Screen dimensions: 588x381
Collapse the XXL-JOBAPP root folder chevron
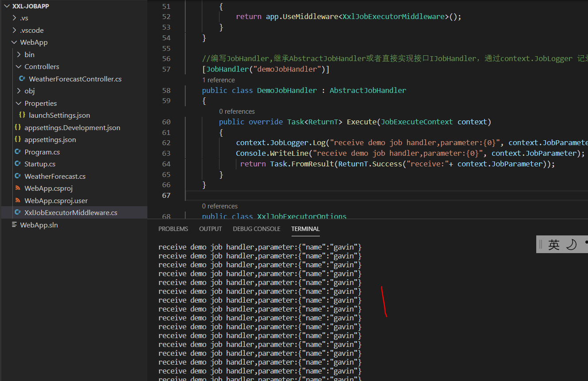[x=8, y=6]
